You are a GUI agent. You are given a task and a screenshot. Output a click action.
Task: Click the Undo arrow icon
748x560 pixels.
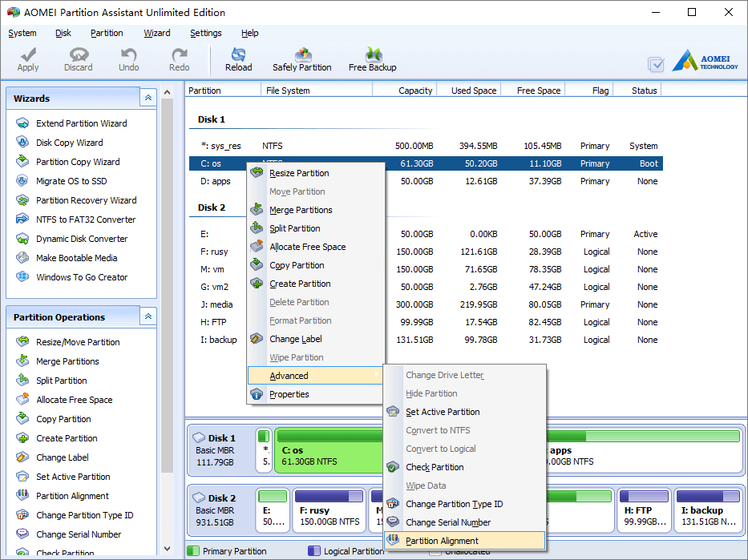(x=129, y=54)
